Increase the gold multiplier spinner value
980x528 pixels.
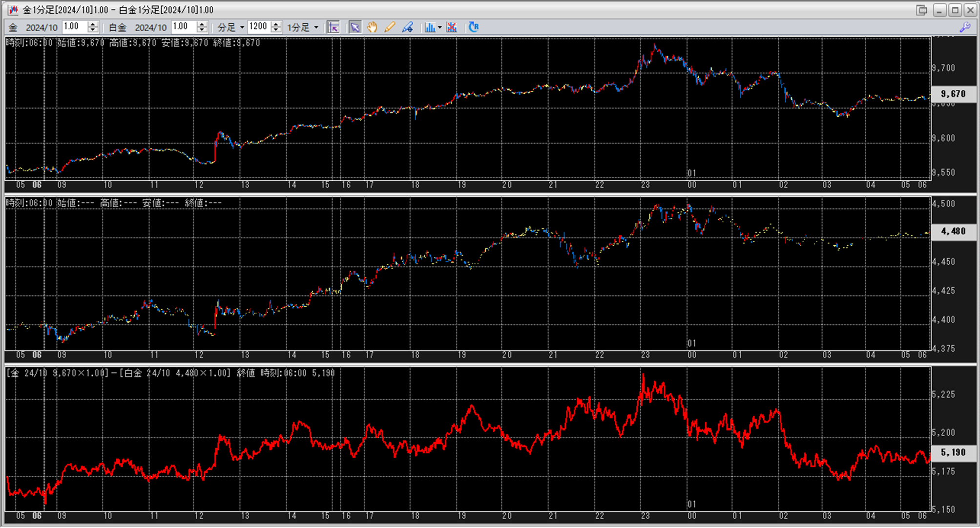pos(93,24)
